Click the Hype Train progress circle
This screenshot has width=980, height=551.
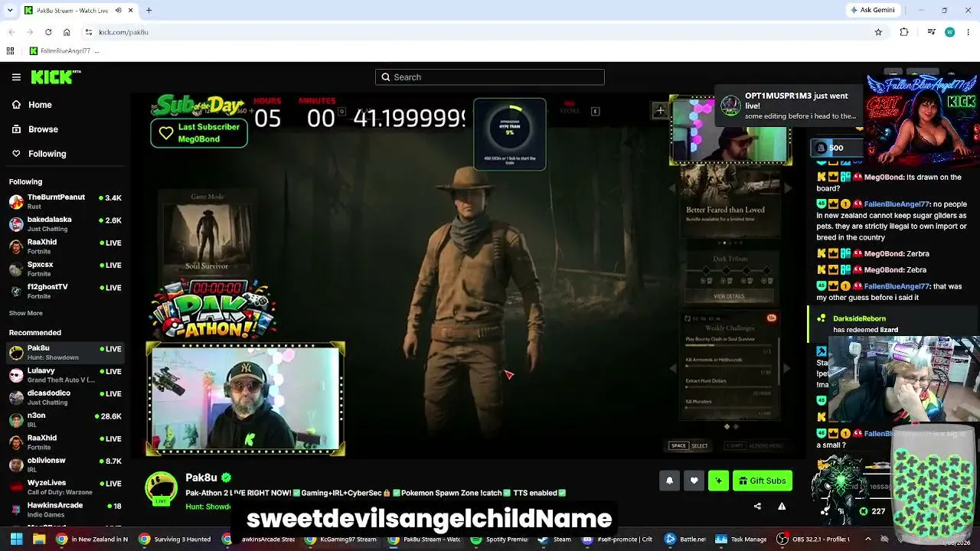(510, 130)
